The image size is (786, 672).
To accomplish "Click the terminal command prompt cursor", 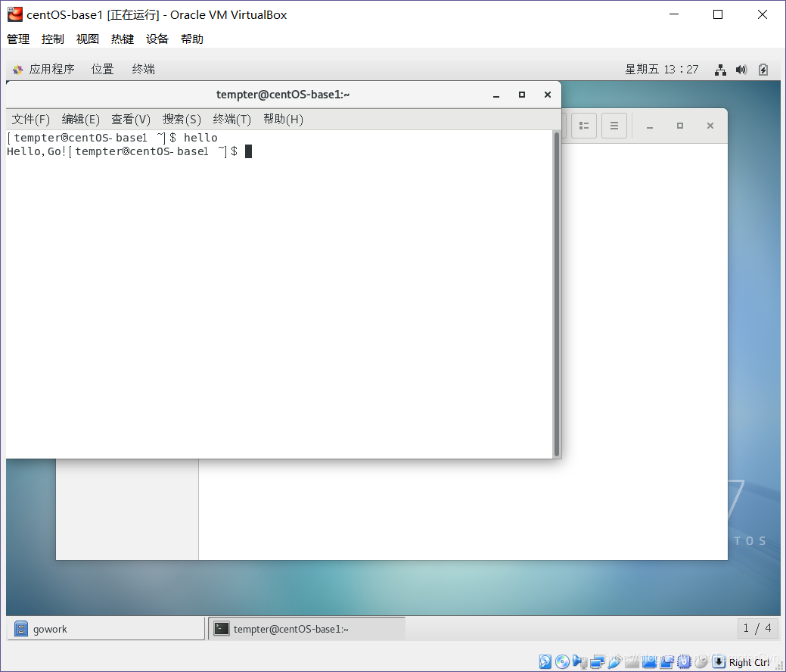I will click(248, 151).
